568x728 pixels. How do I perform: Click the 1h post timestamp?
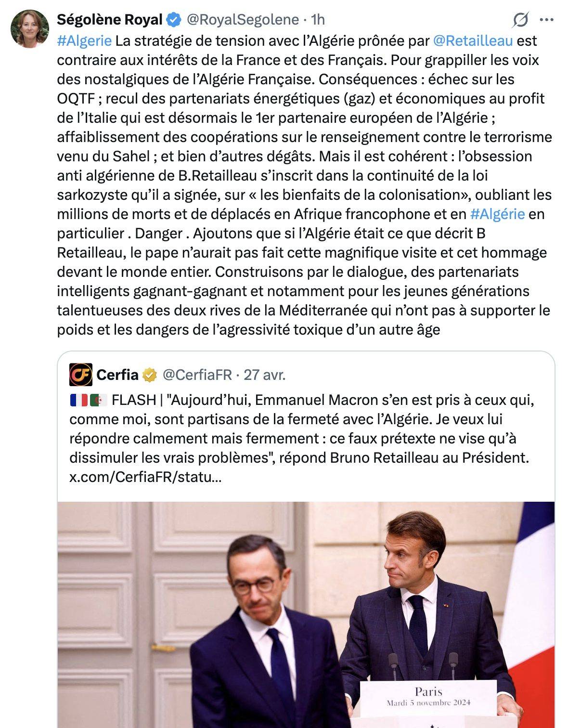(x=318, y=20)
